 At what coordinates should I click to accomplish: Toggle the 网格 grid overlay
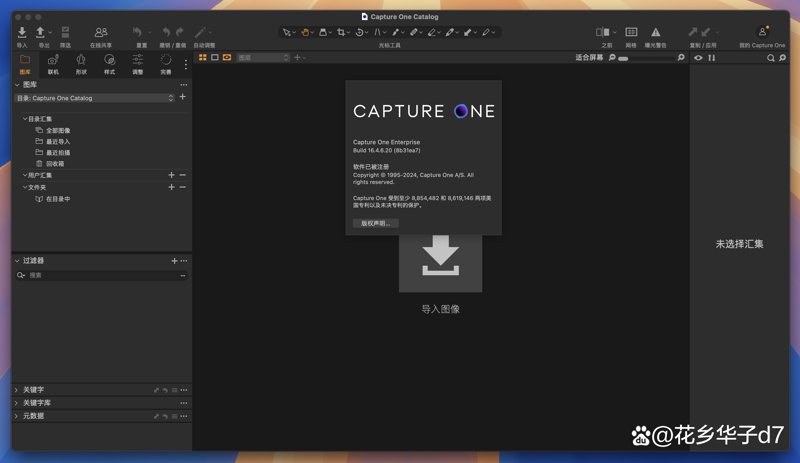[x=631, y=32]
